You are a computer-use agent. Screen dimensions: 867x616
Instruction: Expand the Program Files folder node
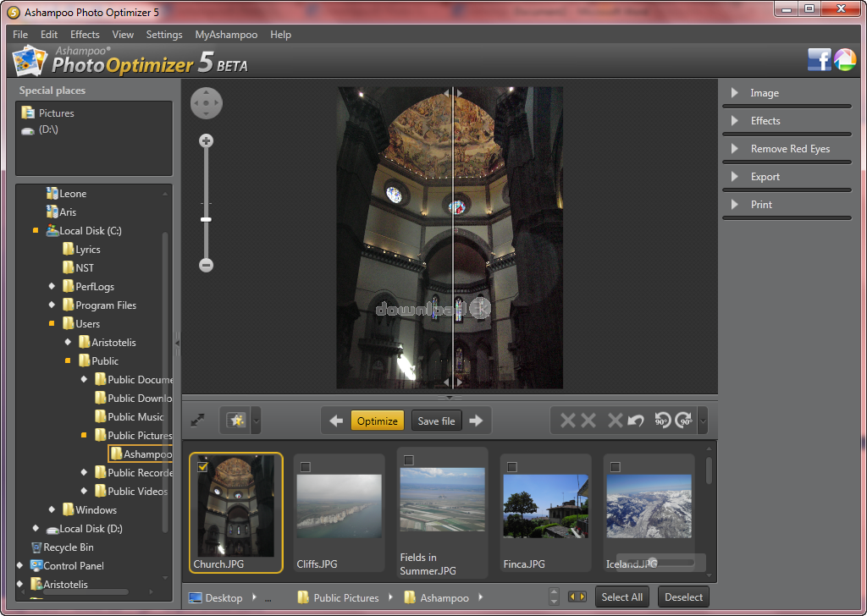(x=52, y=305)
